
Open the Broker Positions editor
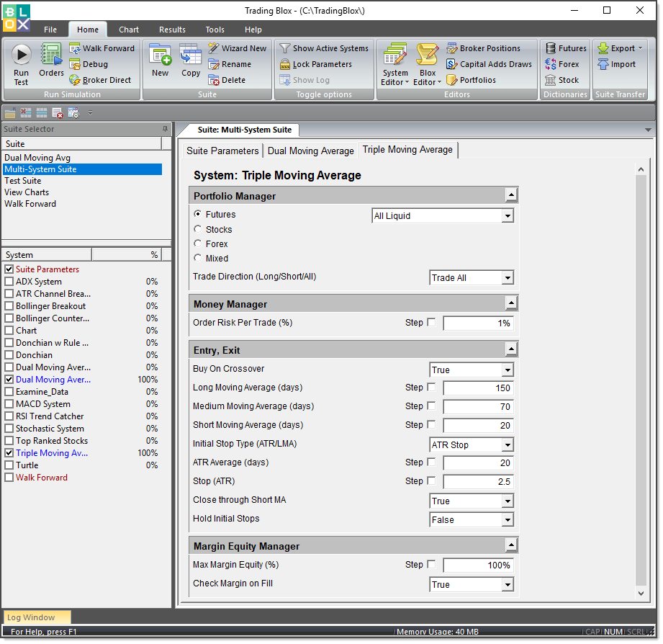click(483, 48)
